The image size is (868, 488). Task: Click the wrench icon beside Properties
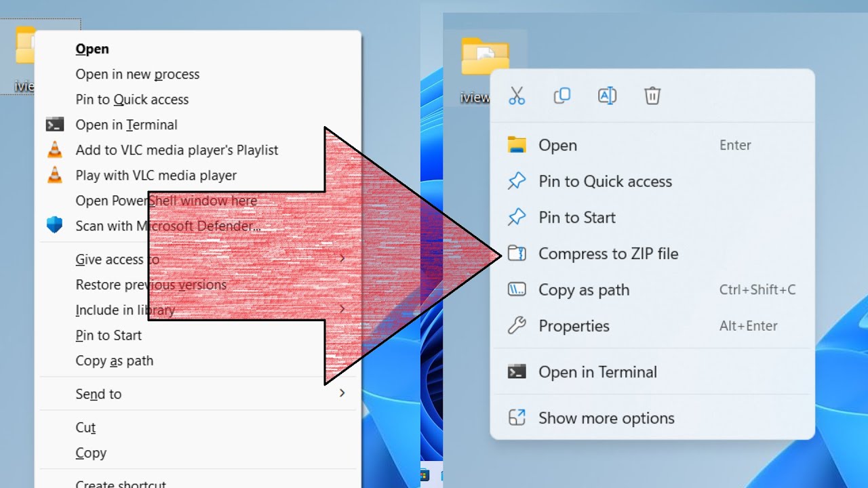pyautogui.click(x=517, y=326)
